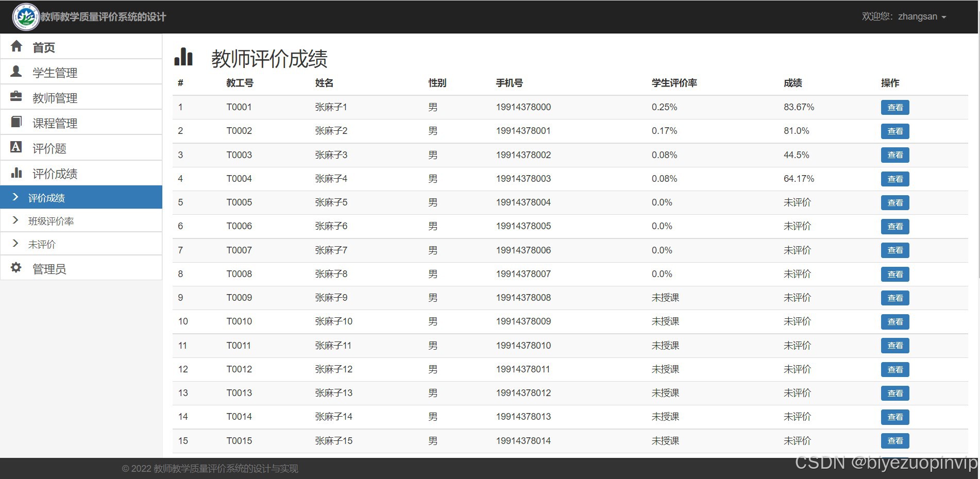Click the chevron beside 未评价 in sidebar
The image size is (980, 479).
[x=15, y=244]
